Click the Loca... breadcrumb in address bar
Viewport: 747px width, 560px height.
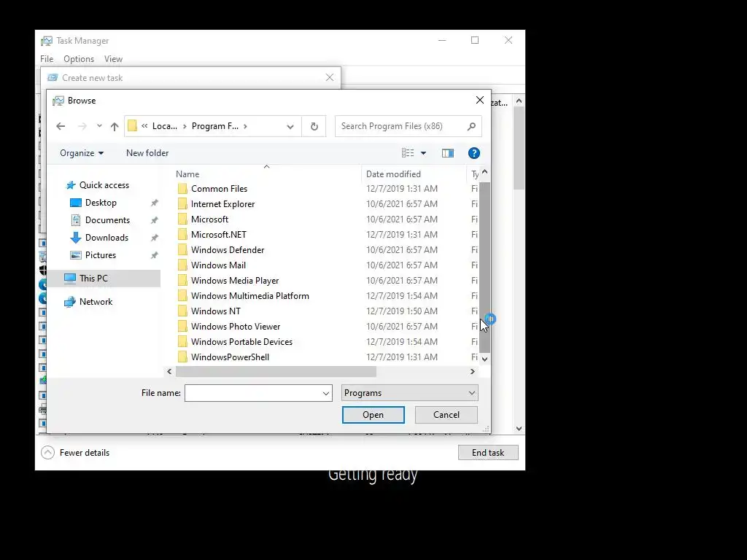(x=164, y=126)
